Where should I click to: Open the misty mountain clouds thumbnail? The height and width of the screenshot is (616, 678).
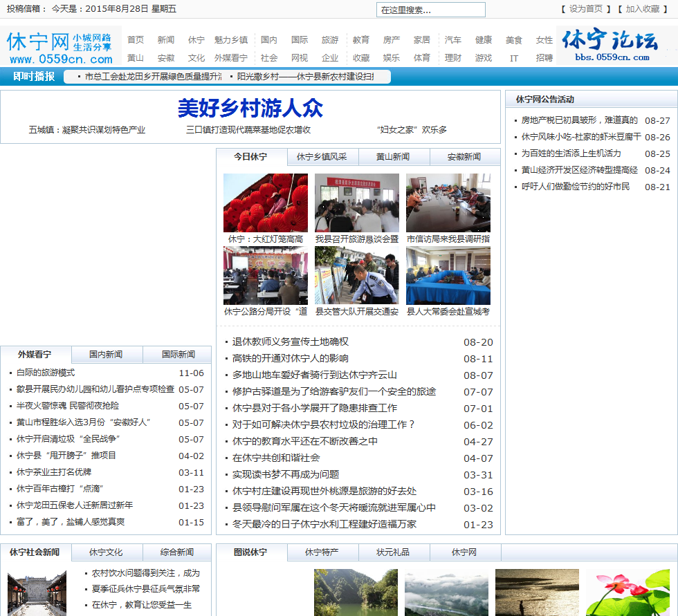[446, 592]
